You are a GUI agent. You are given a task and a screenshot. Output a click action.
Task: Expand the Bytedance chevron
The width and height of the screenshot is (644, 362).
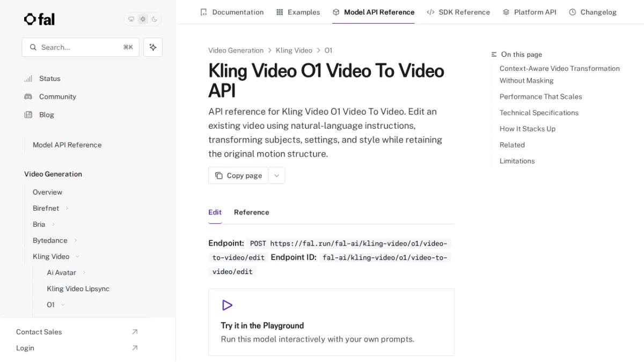(76, 240)
